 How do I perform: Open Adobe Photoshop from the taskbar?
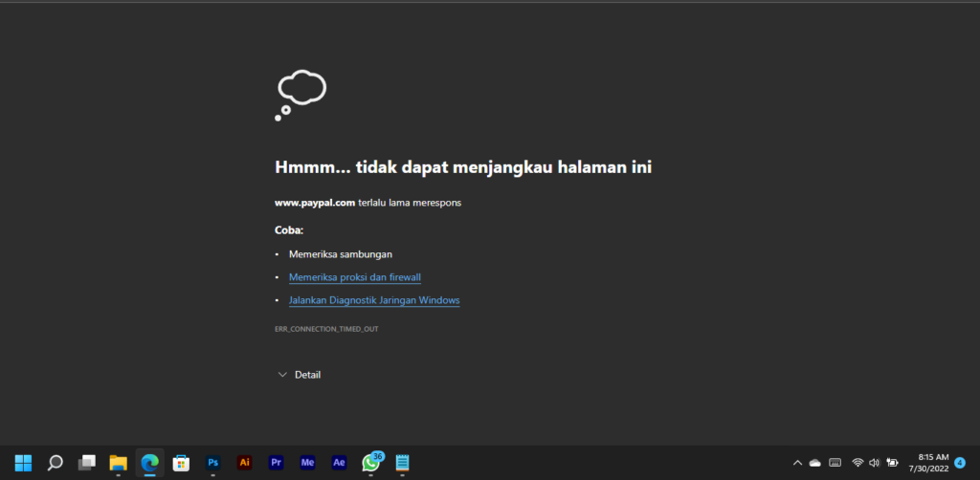[213, 463]
